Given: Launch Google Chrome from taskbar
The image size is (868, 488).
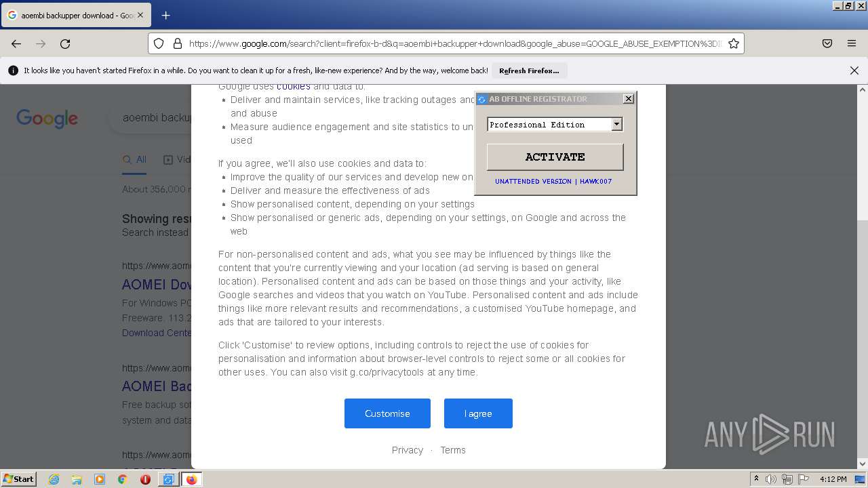Looking at the screenshot, I should click(x=122, y=479).
